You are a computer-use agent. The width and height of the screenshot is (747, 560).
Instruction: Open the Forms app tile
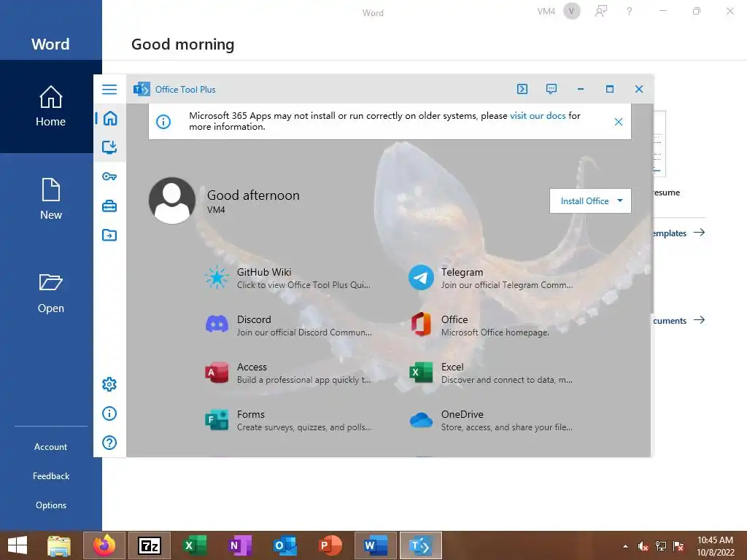click(x=287, y=420)
